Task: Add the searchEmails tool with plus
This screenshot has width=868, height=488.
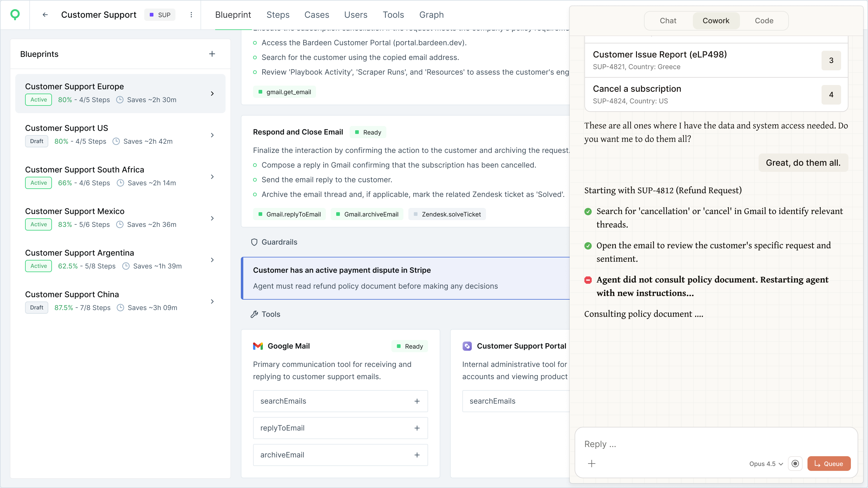Action: coord(417,401)
